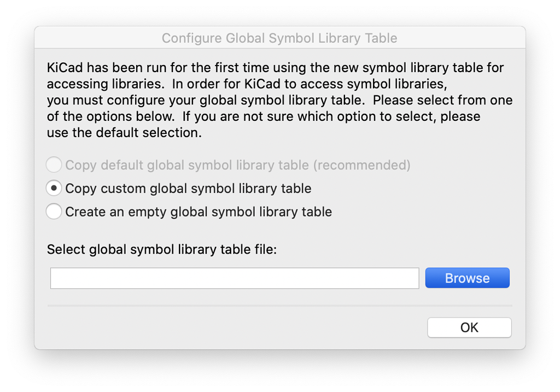Viewport: 560px width, 392px height.
Task: Open the file chooser with Browse
Action: coord(467,278)
